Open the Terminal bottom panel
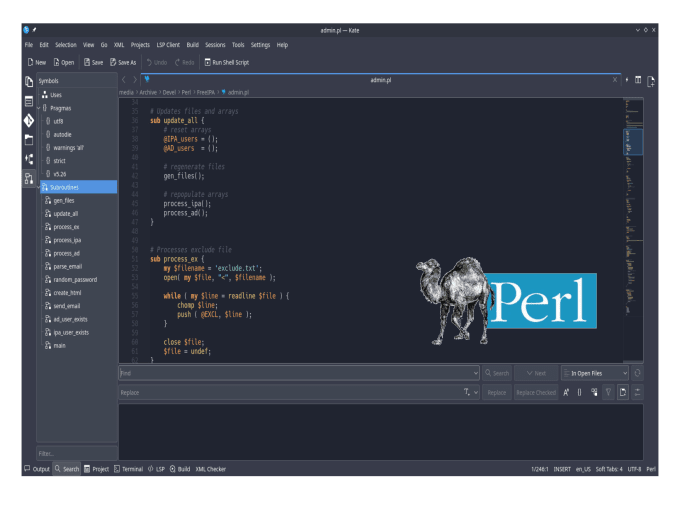680x510 pixels. [x=128, y=469]
